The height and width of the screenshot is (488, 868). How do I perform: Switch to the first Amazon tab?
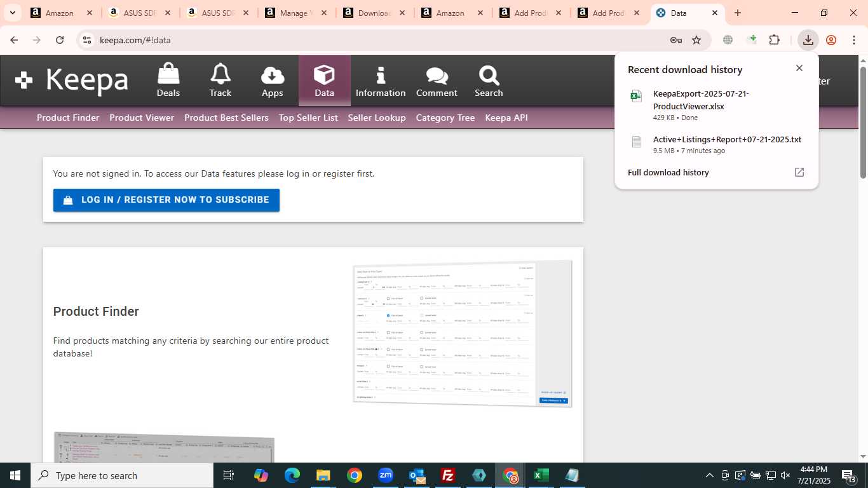(62, 13)
